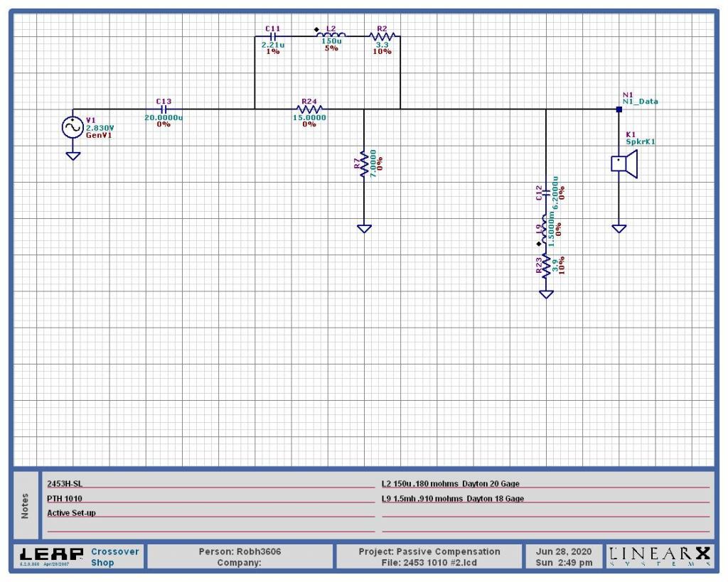Select the N1 data node marker

coord(619,109)
